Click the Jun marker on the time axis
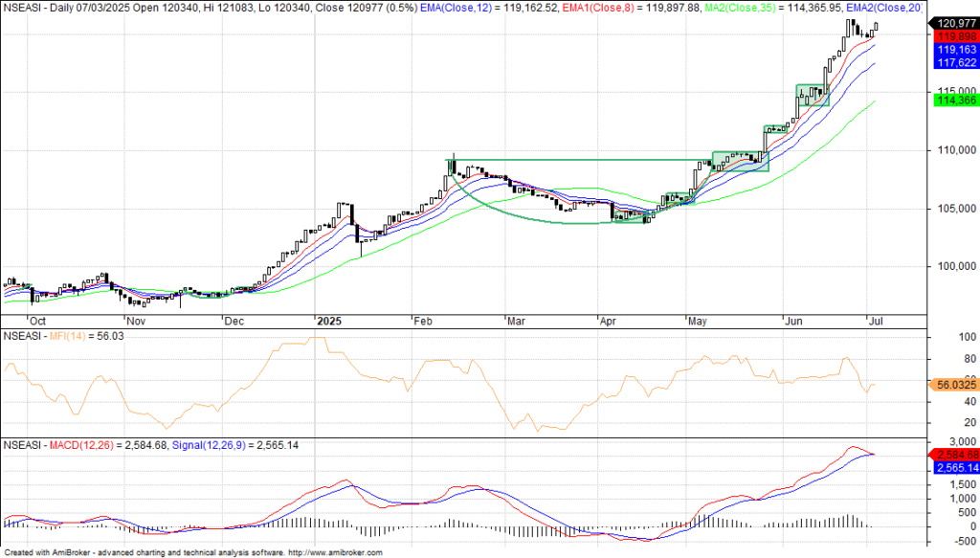Screen dimensions: 980x558 pyautogui.click(x=792, y=323)
